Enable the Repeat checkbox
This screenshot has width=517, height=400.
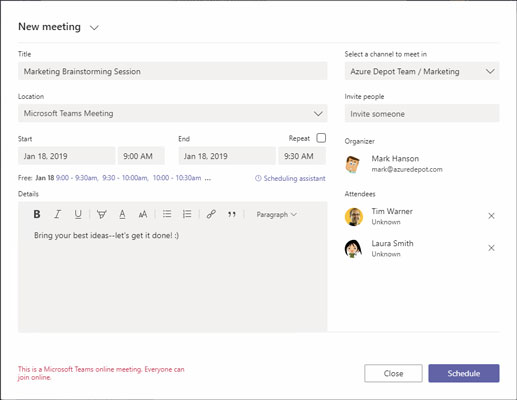pyautogui.click(x=321, y=138)
